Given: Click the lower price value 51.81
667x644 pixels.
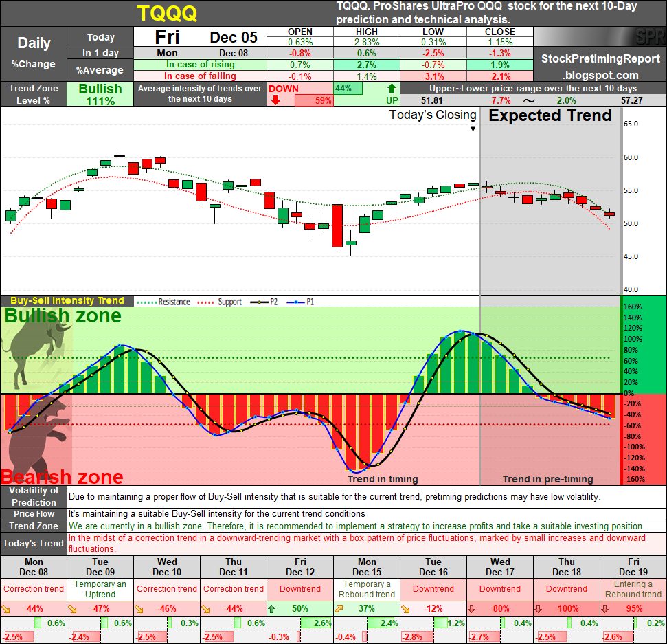Looking at the screenshot, I should click(x=432, y=101).
